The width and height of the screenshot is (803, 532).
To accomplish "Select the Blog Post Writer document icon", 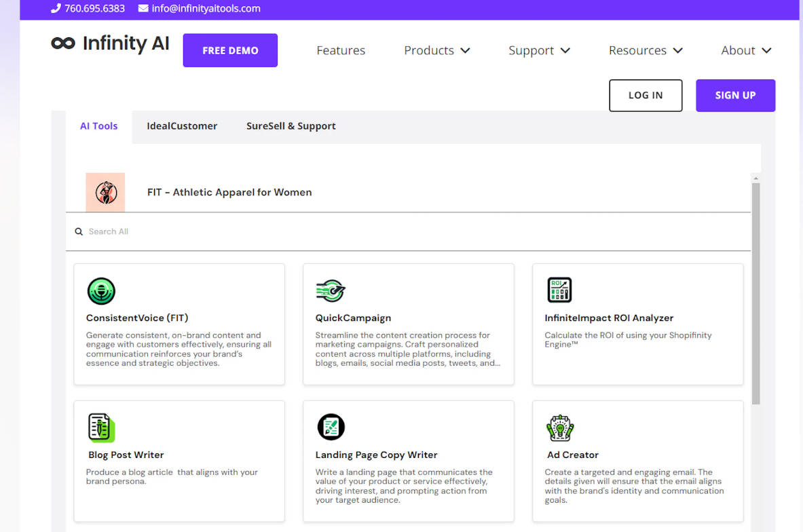I will tap(101, 427).
